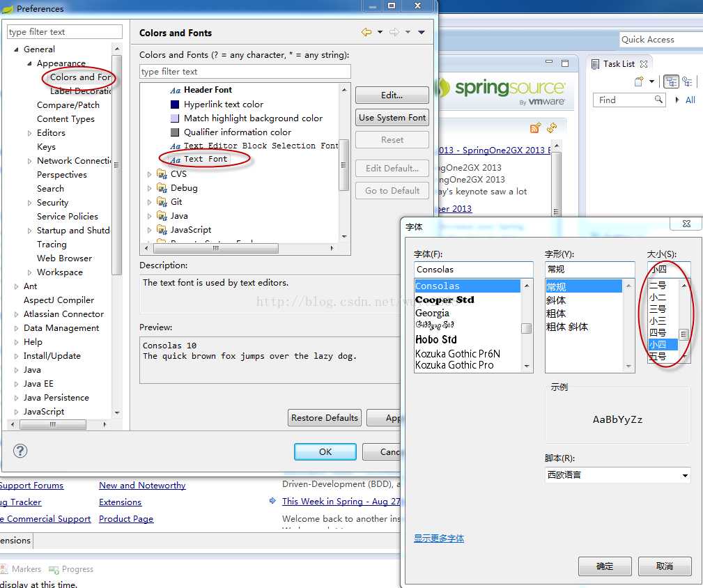Select Compare/Patch preference page
The height and width of the screenshot is (588, 703).
click(68, 105)
